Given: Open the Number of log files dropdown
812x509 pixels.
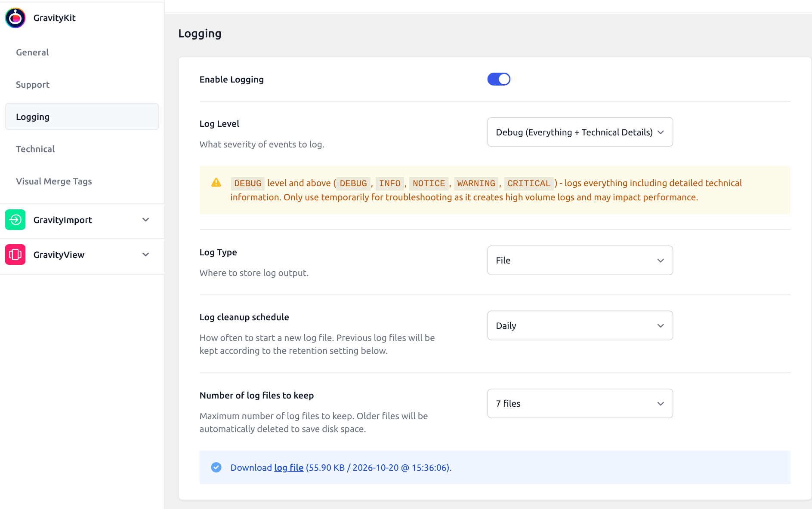Looking at the screenshot, I should pos(580,403).
